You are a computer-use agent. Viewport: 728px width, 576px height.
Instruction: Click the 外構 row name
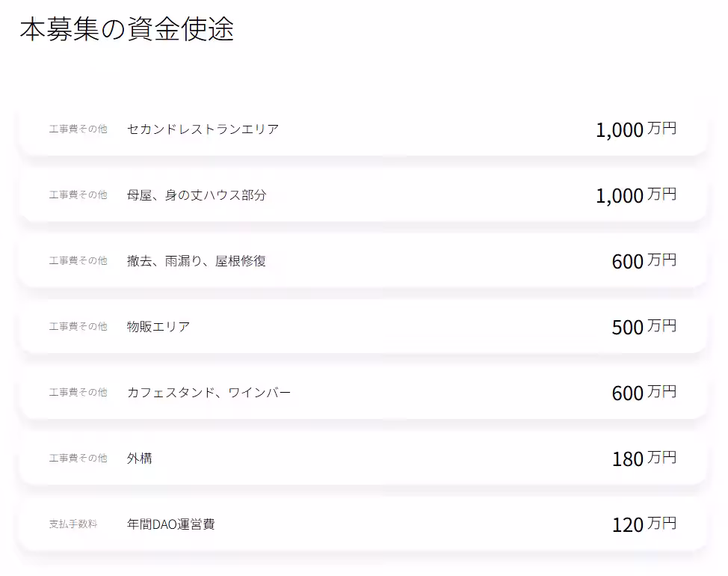(x=140, y=459)
